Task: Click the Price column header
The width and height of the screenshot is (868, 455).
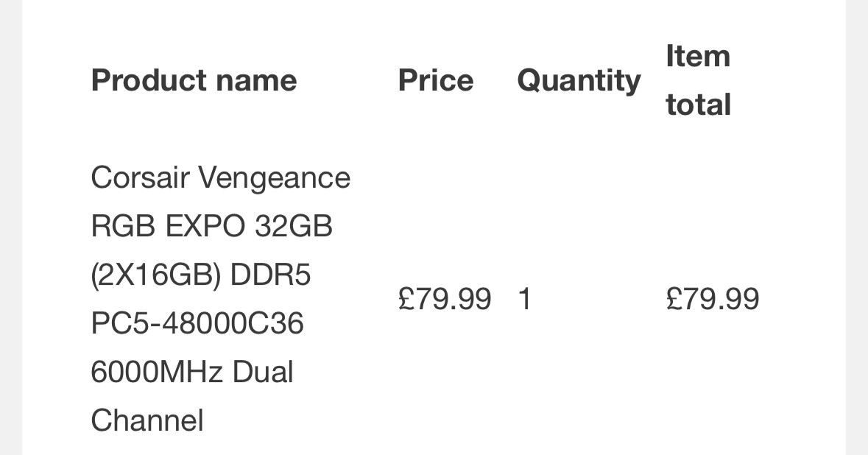Action: click(435, 80)
